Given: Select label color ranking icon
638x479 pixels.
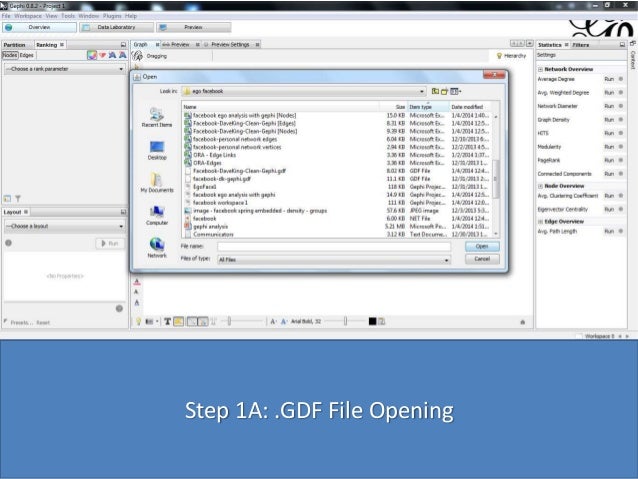Looking at the screenshot, I should click(112, 55).
